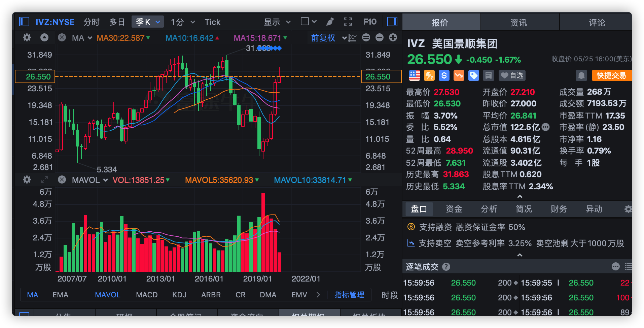Select the 盘口 tab
The width and height of the screenshot is (644, 328).
(x=419, y=209)
